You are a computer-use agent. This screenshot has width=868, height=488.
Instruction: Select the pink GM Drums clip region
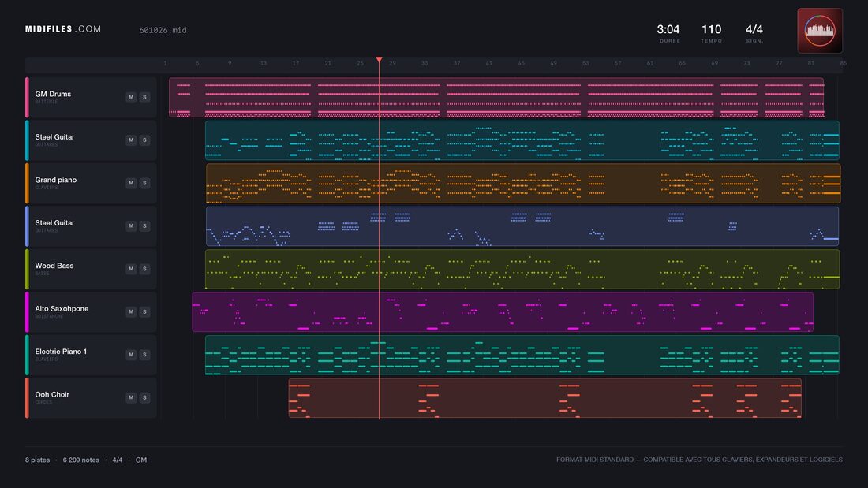click(496, 98)
